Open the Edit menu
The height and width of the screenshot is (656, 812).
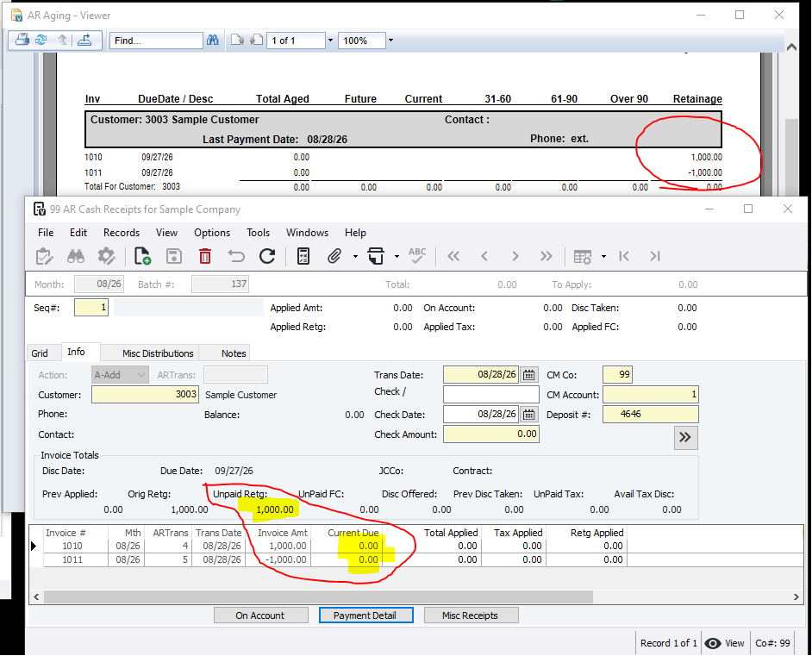78,233
